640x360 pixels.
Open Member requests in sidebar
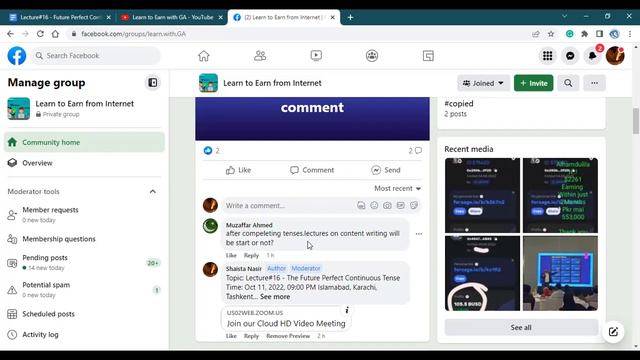[84, 214]
